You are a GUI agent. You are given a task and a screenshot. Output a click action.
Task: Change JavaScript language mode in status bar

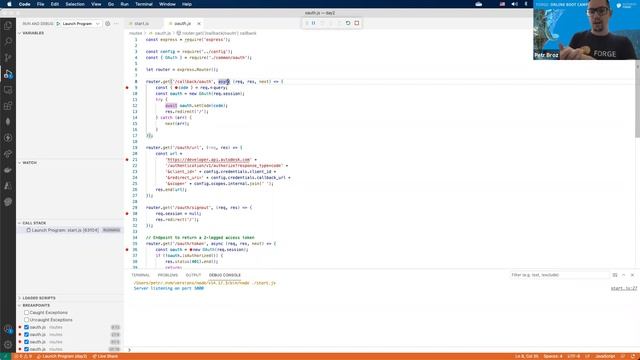click(605, 356)
